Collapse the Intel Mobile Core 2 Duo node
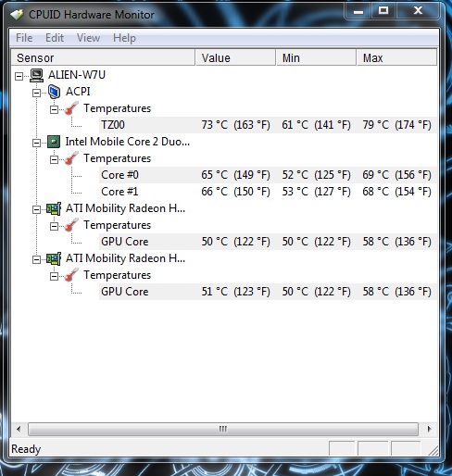The image size is (452, 476). [x=36, y=143]
